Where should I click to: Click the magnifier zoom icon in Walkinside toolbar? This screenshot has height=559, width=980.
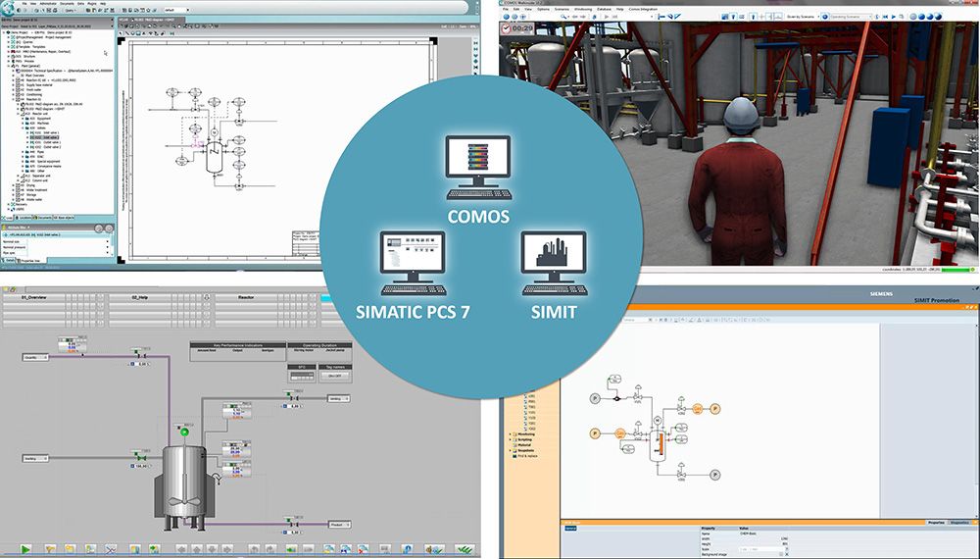(563, 17)
